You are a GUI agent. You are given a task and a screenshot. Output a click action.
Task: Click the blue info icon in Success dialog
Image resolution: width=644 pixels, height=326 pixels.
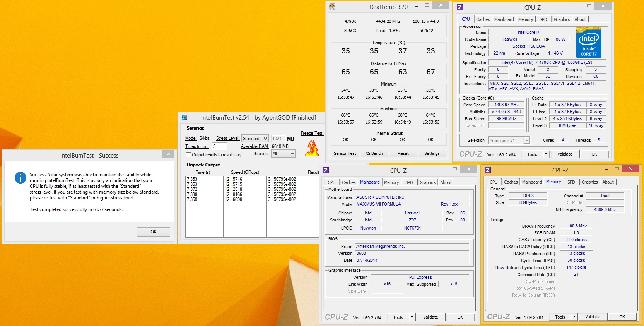20,178
